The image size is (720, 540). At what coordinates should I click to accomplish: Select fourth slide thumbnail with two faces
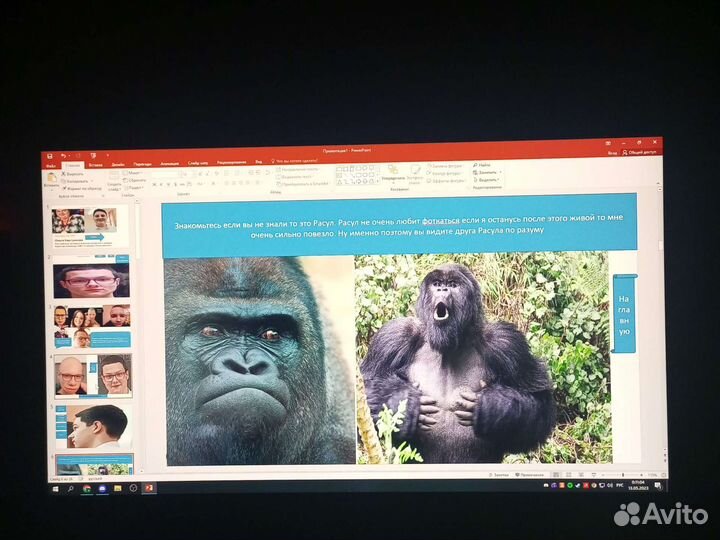[x=93, y=376]
